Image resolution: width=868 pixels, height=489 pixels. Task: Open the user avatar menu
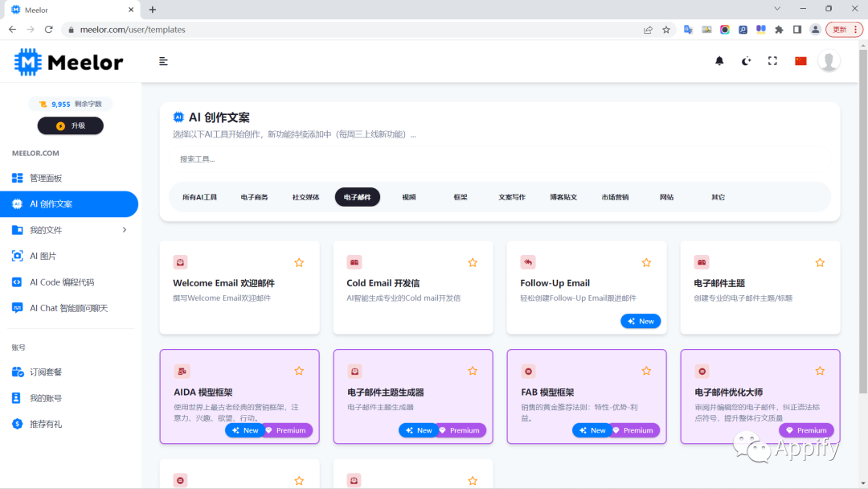(829, 61)
